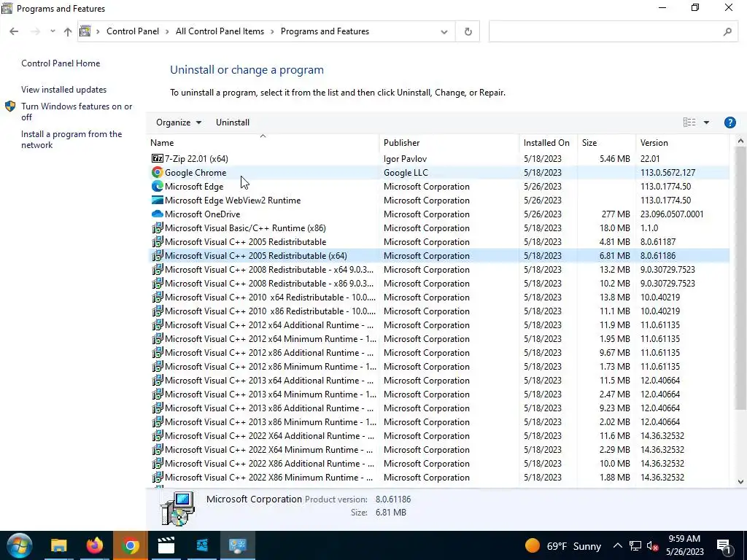Click the Visual Basic/C++ Runtime (x86) icon
747x560 pixels.
pyautogui.click(x=158, y=228)
